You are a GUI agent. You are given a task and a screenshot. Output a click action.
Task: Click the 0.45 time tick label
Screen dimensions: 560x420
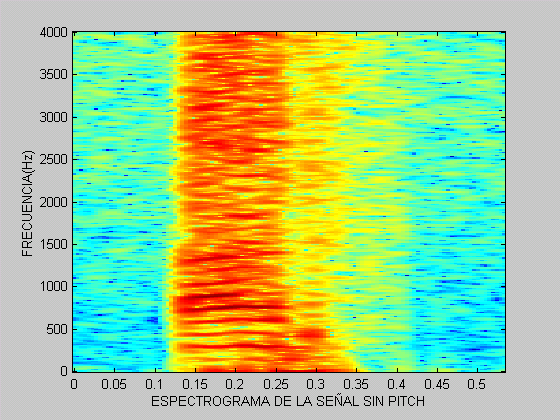pos(437,384)
